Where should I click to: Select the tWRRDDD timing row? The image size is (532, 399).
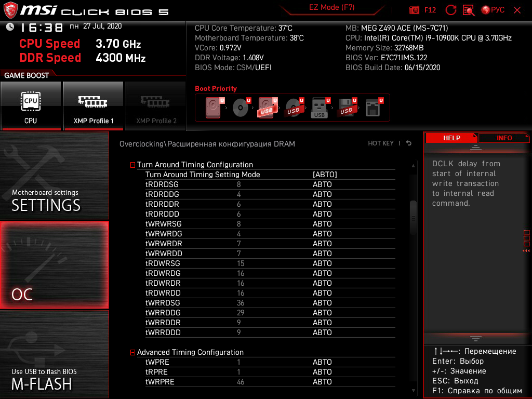[x=270, y=332]
